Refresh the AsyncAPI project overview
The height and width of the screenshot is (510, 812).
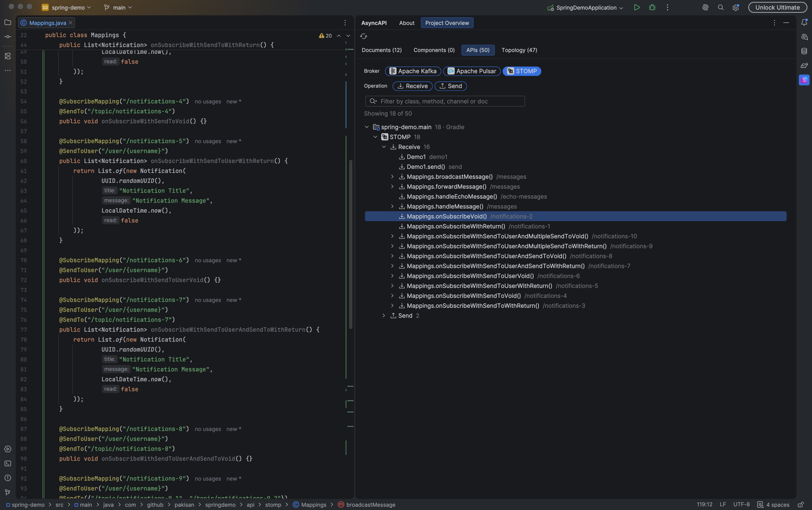coord(364,36)
